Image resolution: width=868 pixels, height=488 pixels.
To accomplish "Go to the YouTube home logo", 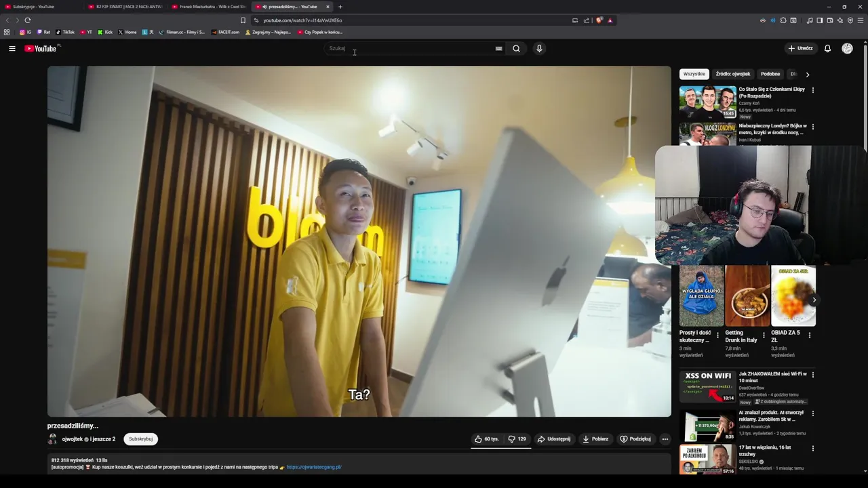I will [42, 48].
